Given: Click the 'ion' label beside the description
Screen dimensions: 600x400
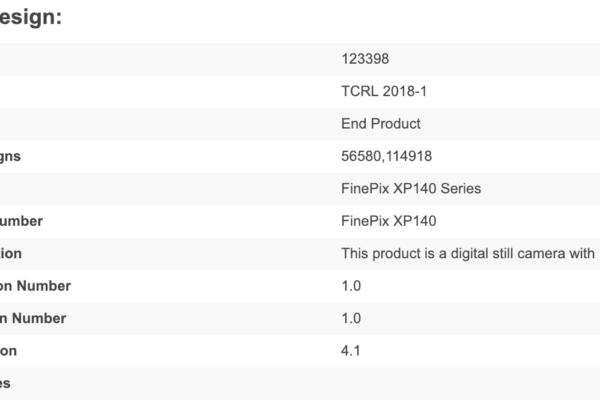Looking at the screenshot, I should click(x=11, y=253).
